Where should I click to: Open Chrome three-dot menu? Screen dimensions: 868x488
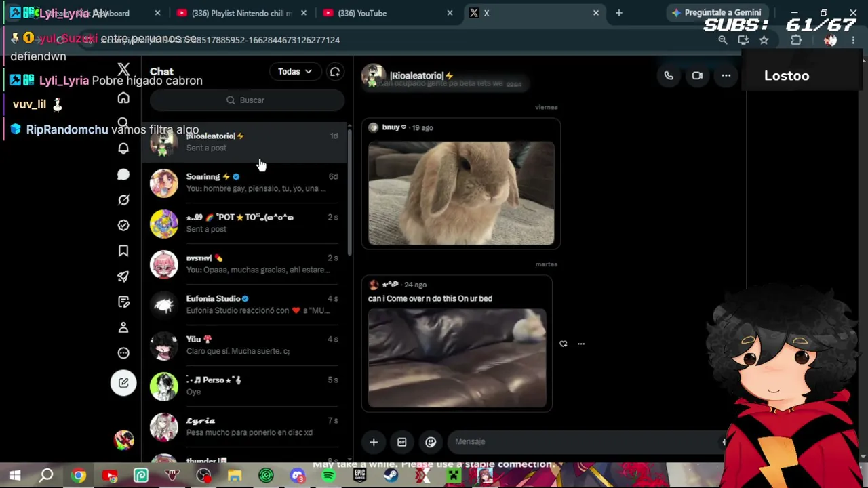pos(853,40)
